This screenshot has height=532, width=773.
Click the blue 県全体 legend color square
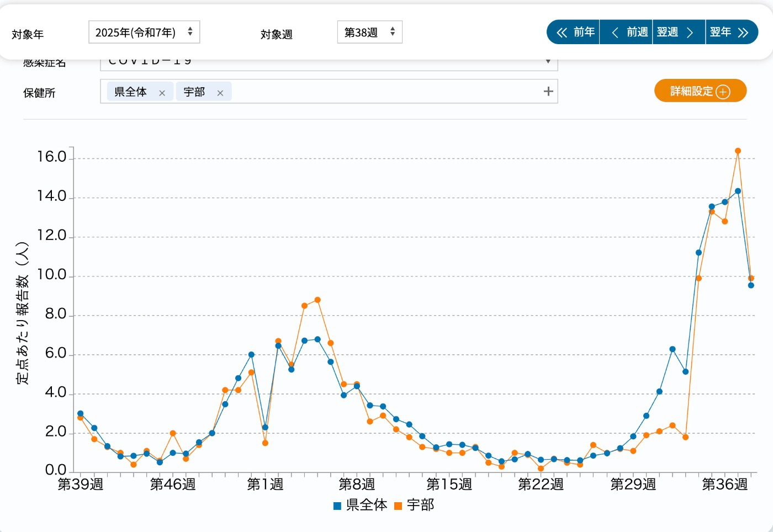coord(337,506)
